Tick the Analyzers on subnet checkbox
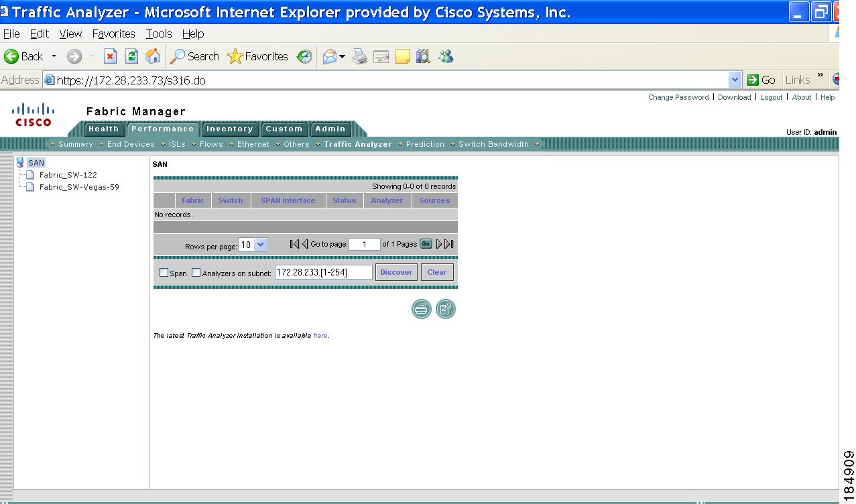Viewport: 856px width, 504px height. [196, 273]
